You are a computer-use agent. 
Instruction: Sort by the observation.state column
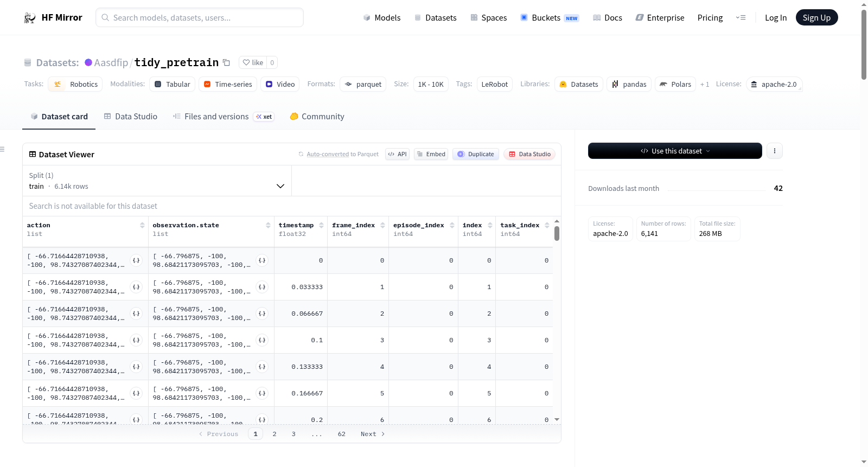(268, 225)
